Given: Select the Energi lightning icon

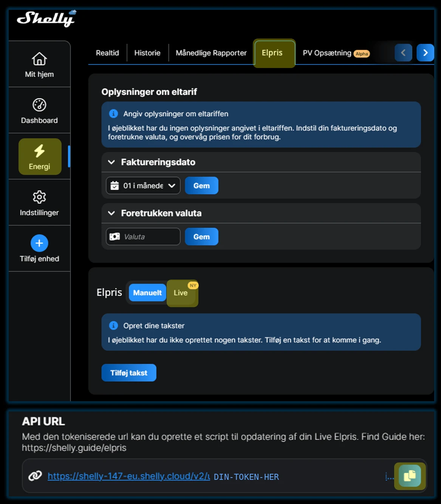Looking at the screenshot, I should coord(39,151).
